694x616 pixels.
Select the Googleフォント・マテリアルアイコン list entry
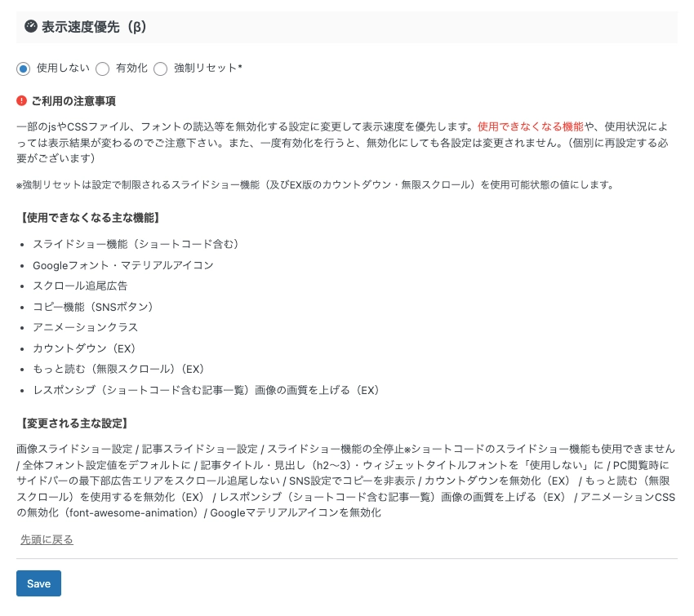[122, 265]
